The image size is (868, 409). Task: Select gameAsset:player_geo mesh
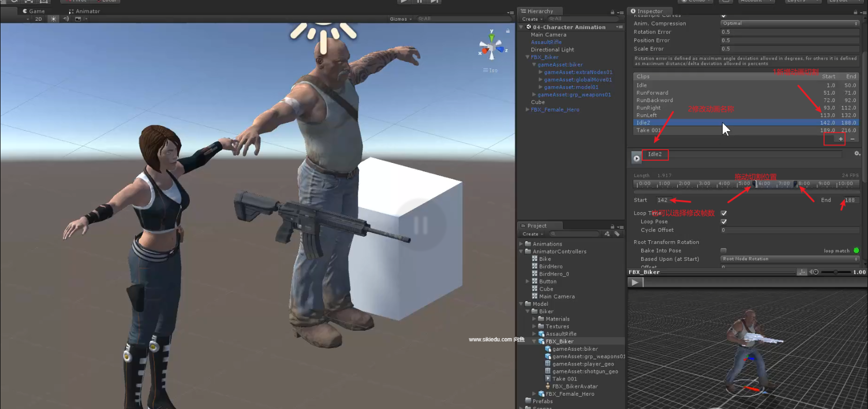point(583,364)
